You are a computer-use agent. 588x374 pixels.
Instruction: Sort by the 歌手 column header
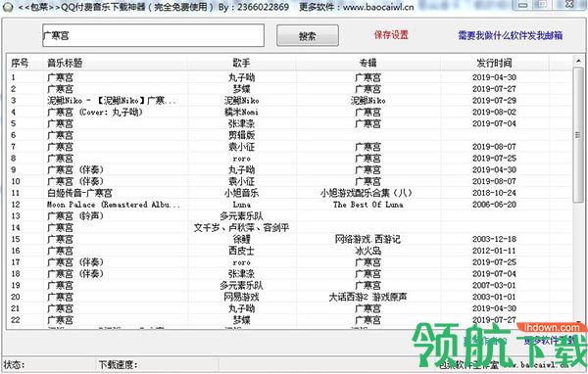point(241,63)
